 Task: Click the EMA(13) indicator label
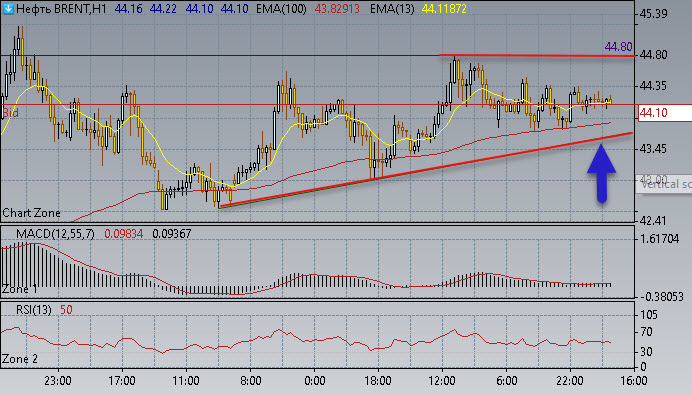(x=392, y=9)
